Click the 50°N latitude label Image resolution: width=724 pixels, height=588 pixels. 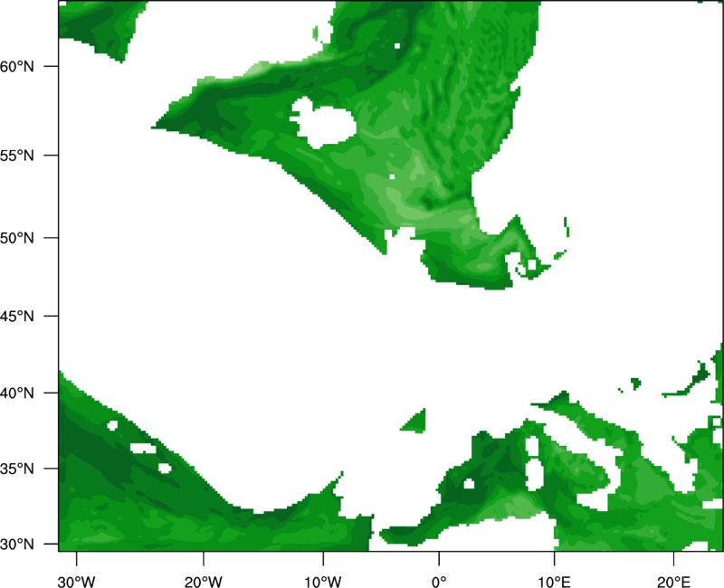tap(17, 238)
